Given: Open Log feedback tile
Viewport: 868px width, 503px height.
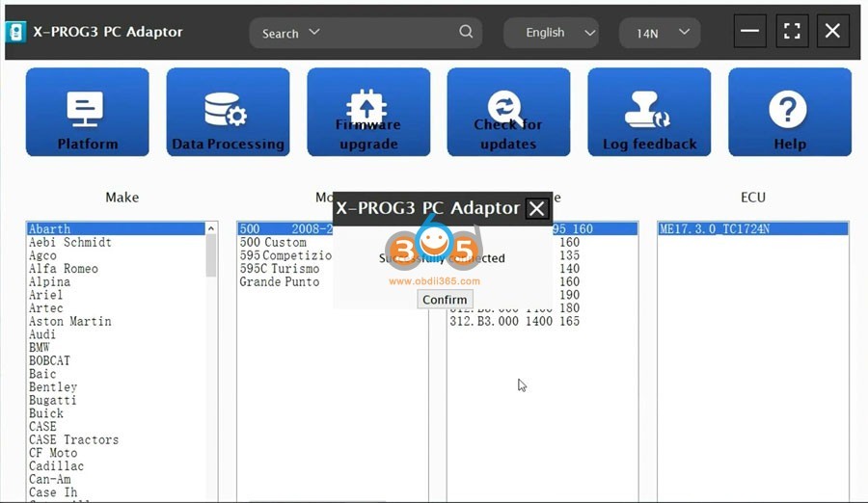Looking at the screenshot, I should (x=649, y=112).
